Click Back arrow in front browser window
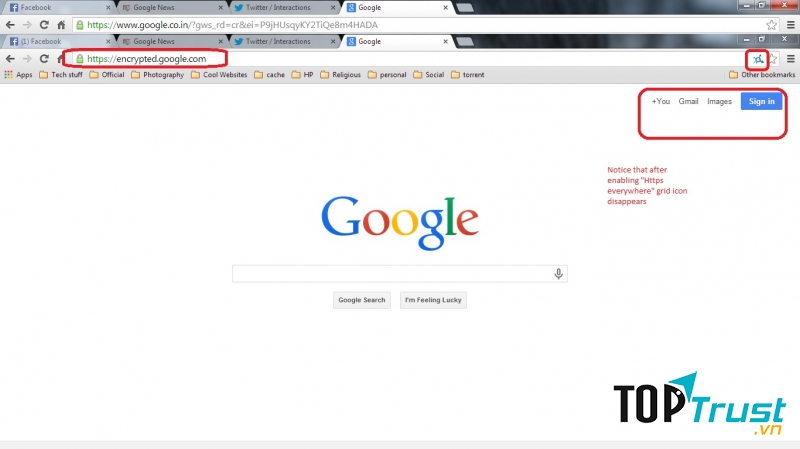The height and width of the screenshot is (449, 800). pyautogui.click(x=10, y=59)
